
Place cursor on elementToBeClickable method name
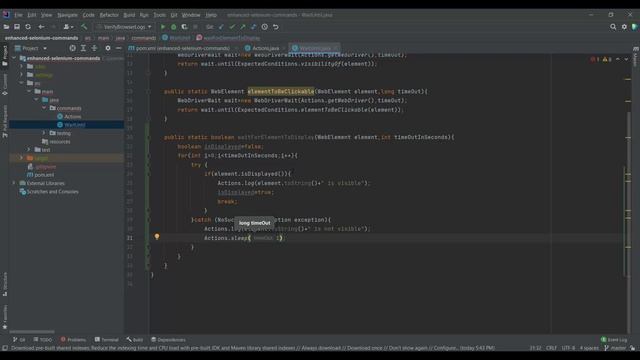point(281,91)
